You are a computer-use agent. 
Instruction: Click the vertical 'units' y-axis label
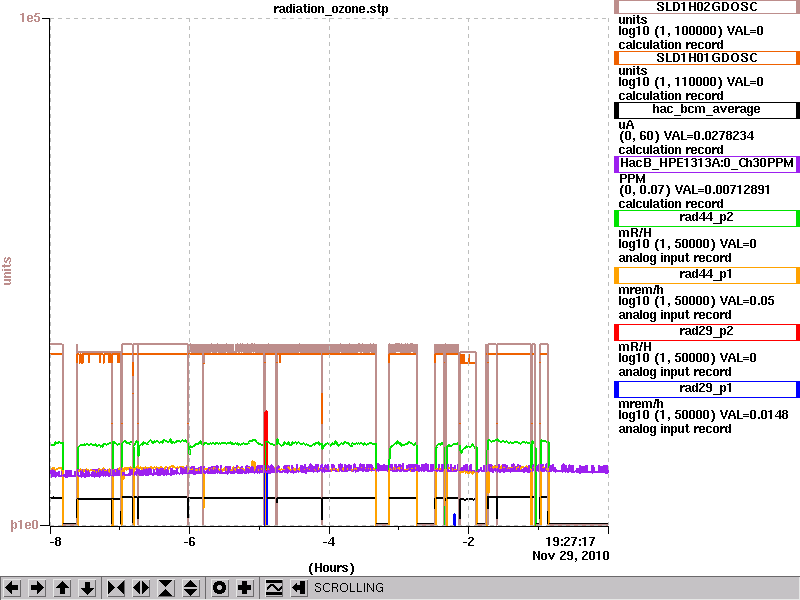(x=7, y=270)
